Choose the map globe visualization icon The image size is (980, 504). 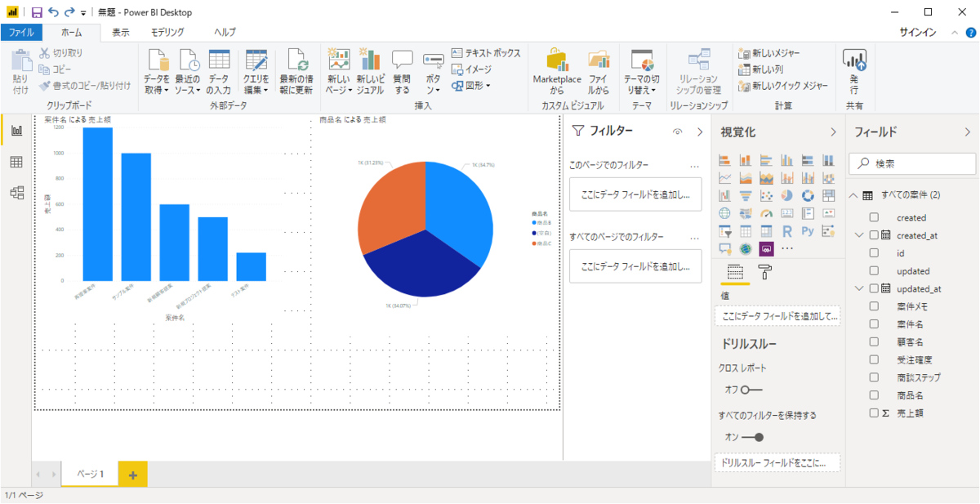coord(725,213)
